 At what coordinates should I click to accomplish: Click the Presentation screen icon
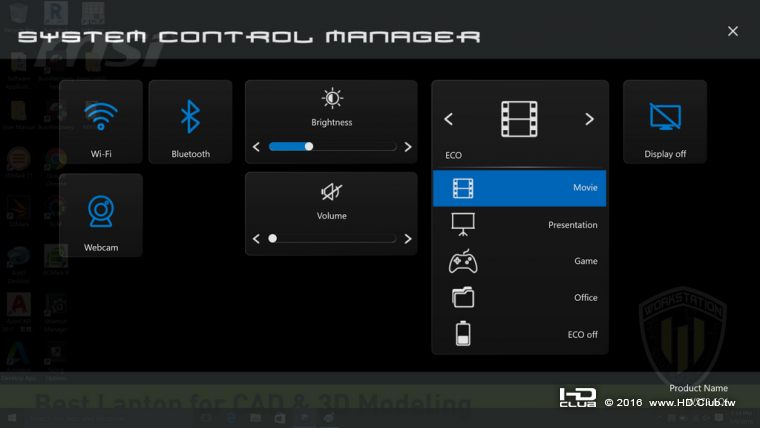(463, 225)
